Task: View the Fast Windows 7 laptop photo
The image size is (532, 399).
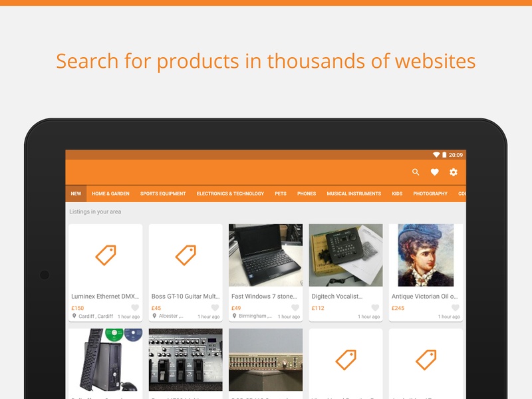Action: click(265, 255)
